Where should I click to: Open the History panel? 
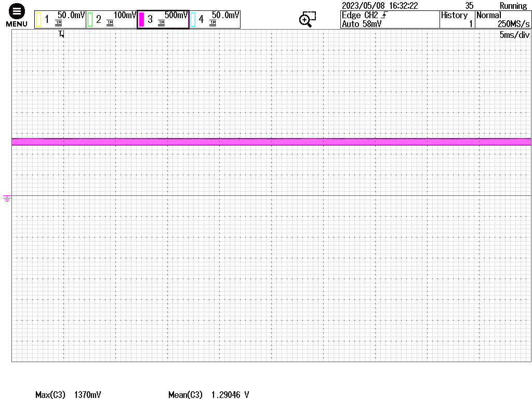(x=457, y=20)
